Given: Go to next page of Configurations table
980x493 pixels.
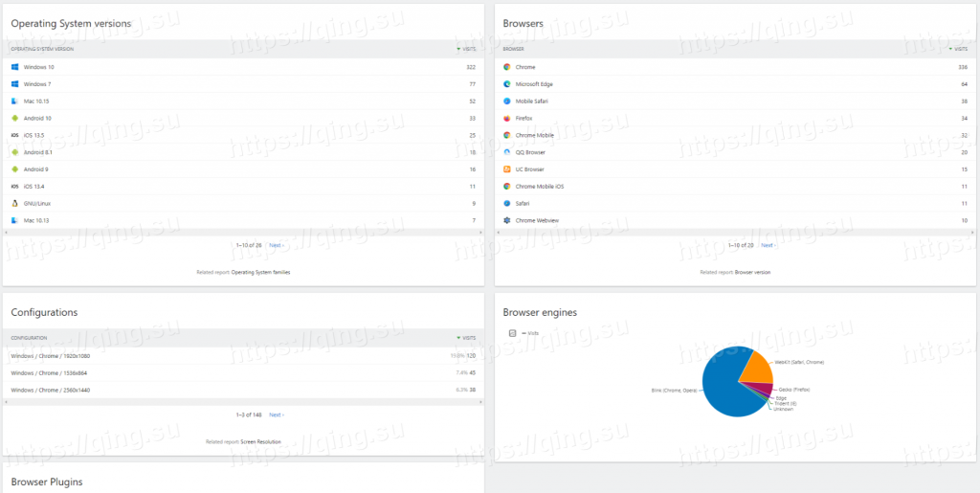Looking at the screenshot, I should point(276,415).
